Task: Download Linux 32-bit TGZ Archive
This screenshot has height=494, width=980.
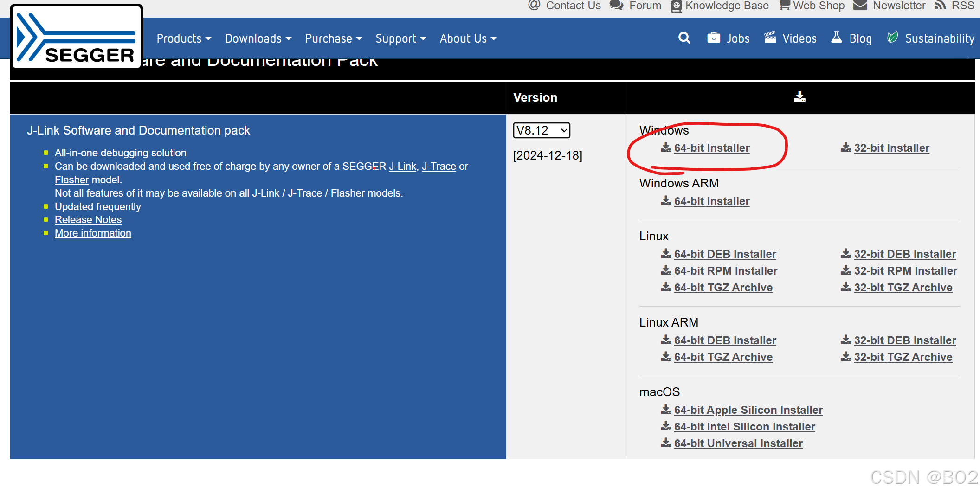Action: pyautogui.click(x=903, y=288)
